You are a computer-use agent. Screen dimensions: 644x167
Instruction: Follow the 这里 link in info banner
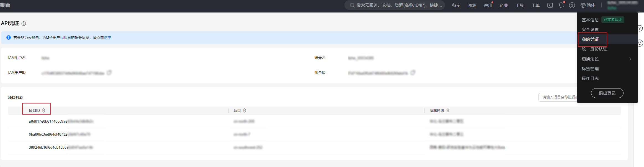pyautogui.click(x=107, y=37)
